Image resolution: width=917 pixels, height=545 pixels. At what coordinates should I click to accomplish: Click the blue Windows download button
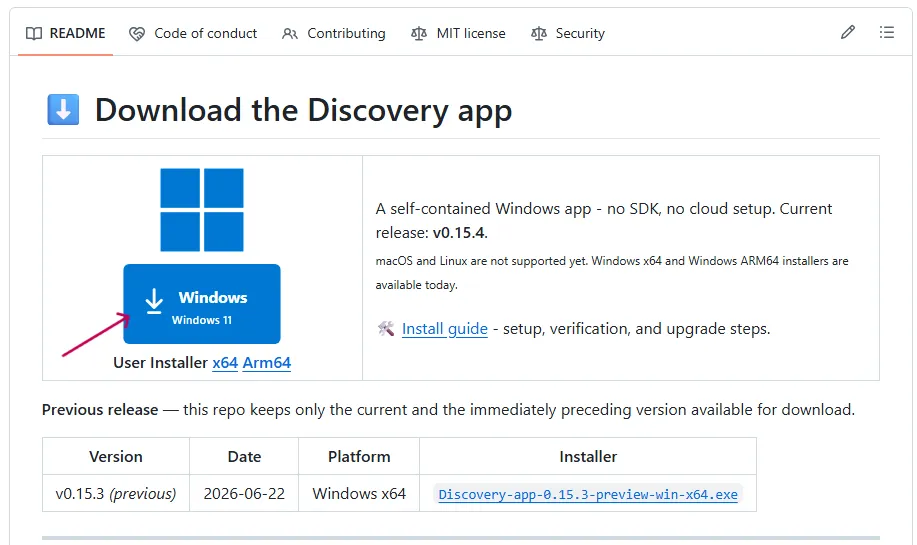(202, 303)
